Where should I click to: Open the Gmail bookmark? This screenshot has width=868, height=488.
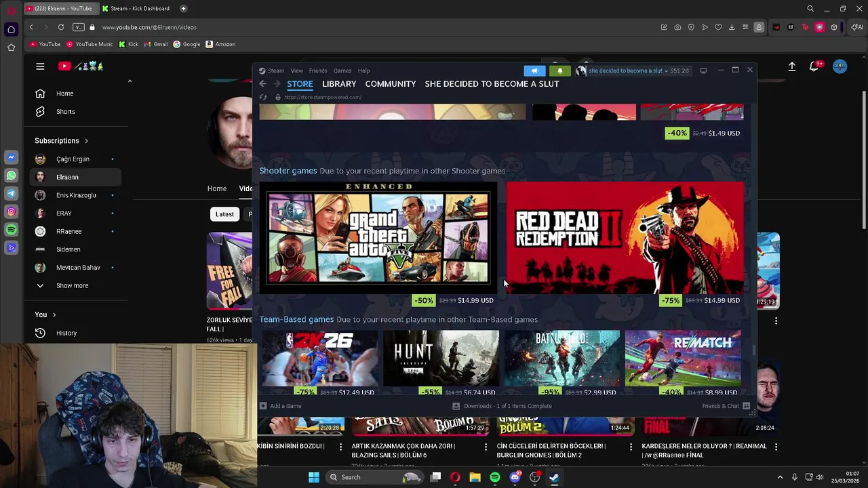click(155, 44)
